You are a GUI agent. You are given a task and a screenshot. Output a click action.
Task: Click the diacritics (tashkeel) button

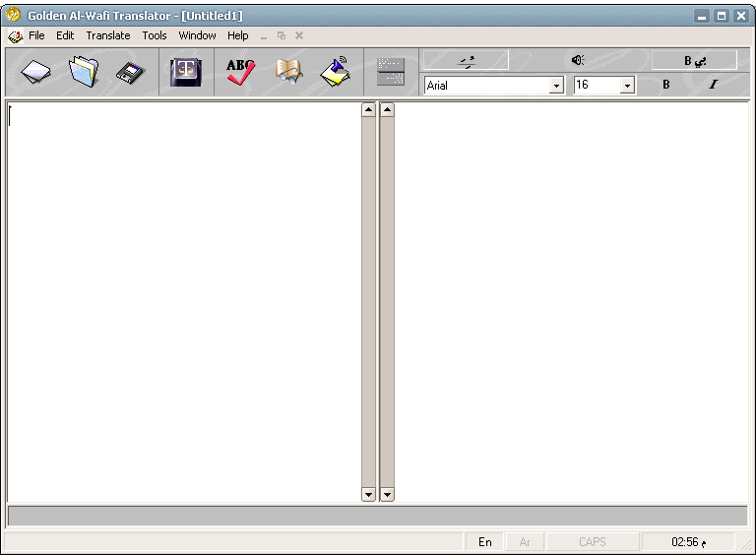coord(466,61)
